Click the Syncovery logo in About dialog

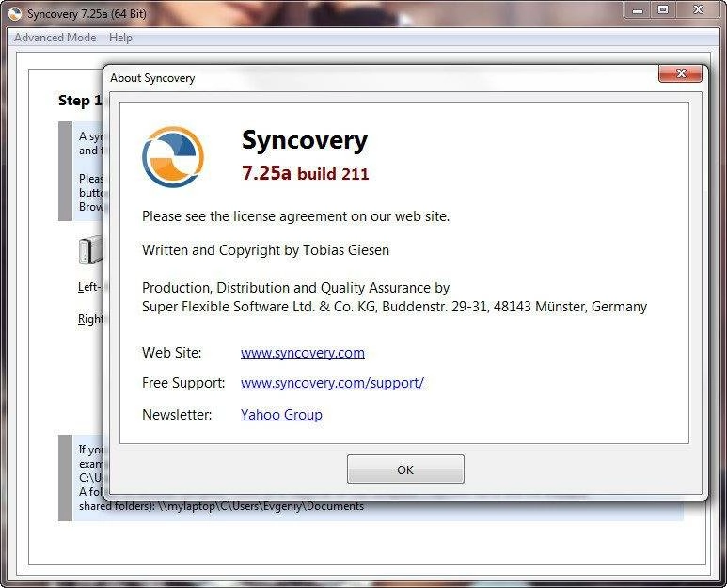(x=172, y=157)
